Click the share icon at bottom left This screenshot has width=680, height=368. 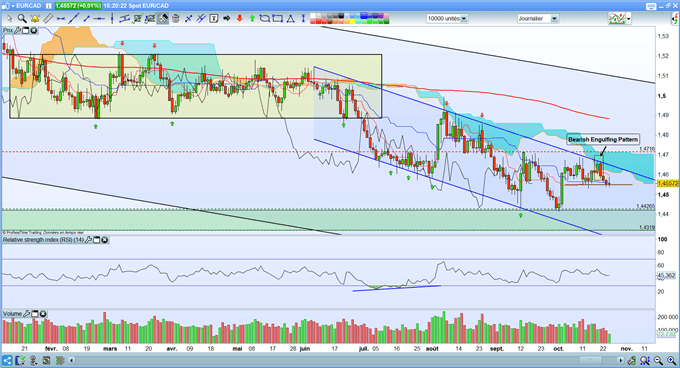7,360
